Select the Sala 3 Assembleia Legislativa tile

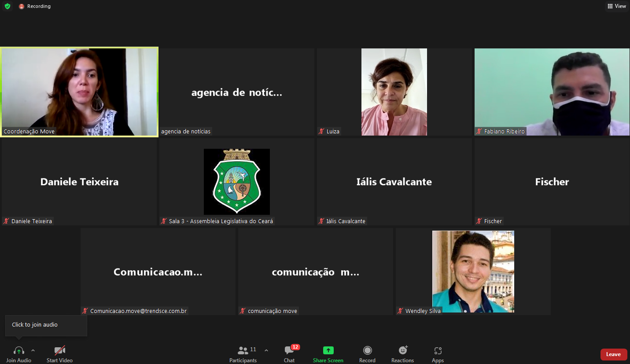click(236, 181)
